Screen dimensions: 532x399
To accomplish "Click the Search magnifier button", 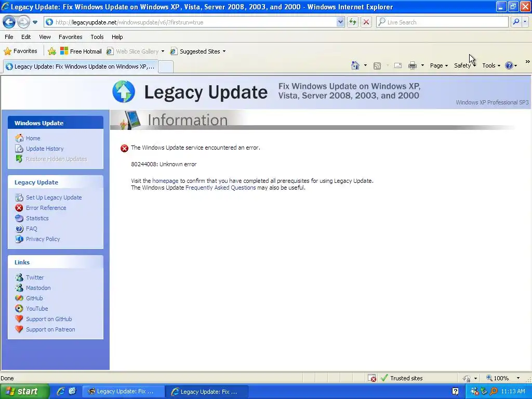I will point(516,22).
